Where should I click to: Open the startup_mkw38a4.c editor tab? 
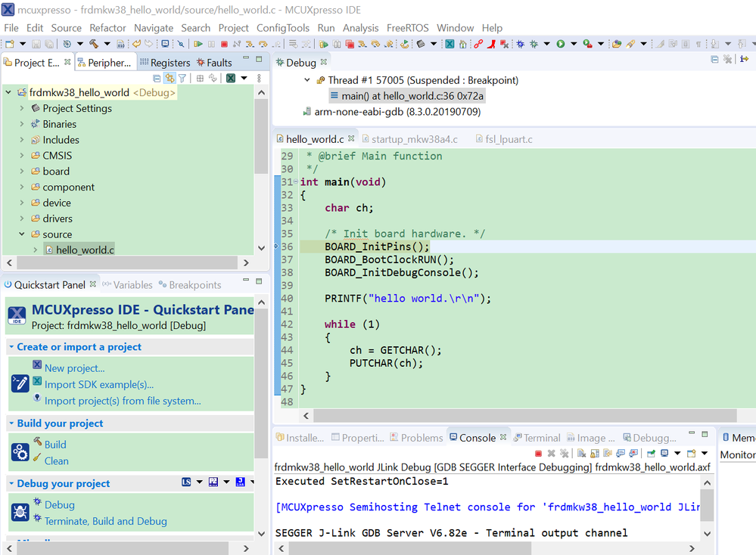point(410,139)
